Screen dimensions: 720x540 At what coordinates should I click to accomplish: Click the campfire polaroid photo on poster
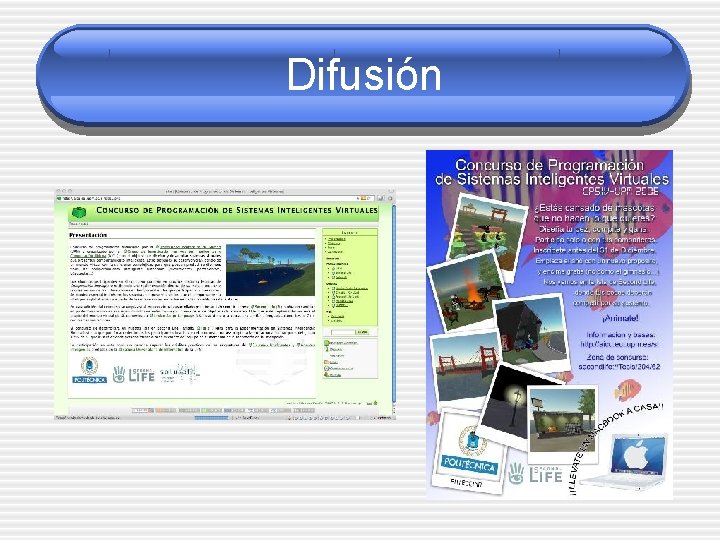(468, 291)
